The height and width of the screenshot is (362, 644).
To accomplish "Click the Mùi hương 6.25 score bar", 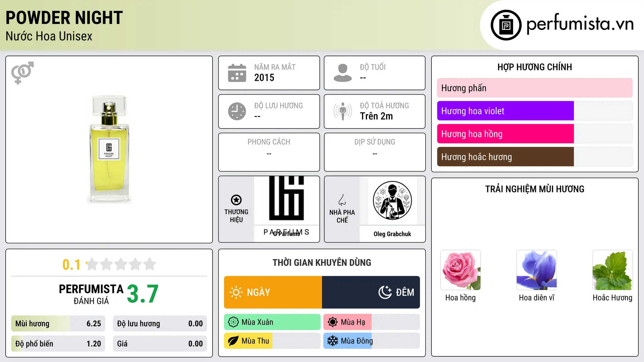I will [58, 324].
